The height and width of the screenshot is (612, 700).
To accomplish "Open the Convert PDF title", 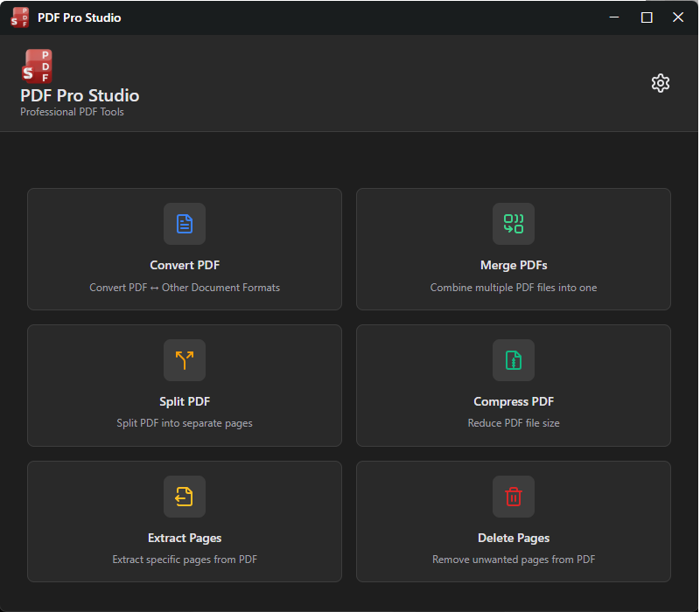I will 185,266.
